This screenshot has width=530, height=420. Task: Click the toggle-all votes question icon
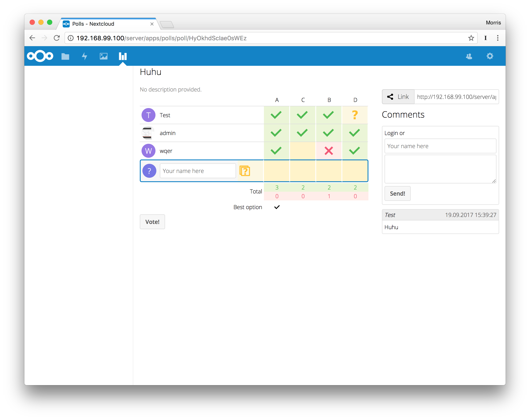245,171
